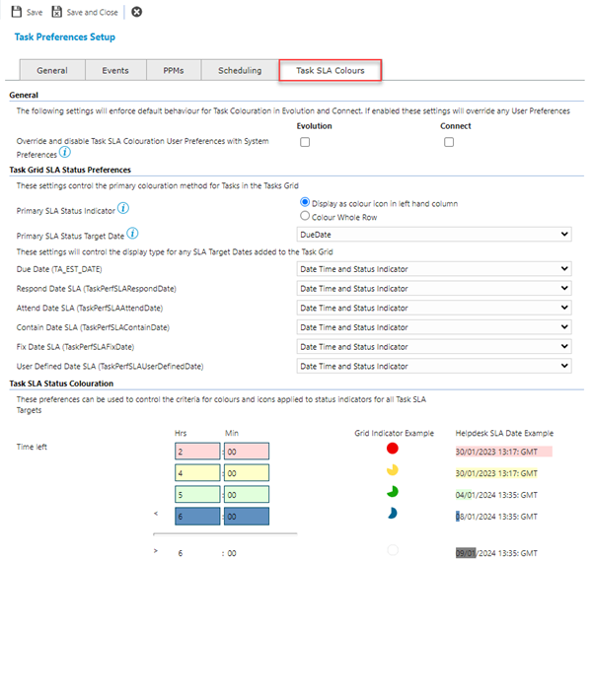Click the yellow grid indicator example icon

coord(393,470)
